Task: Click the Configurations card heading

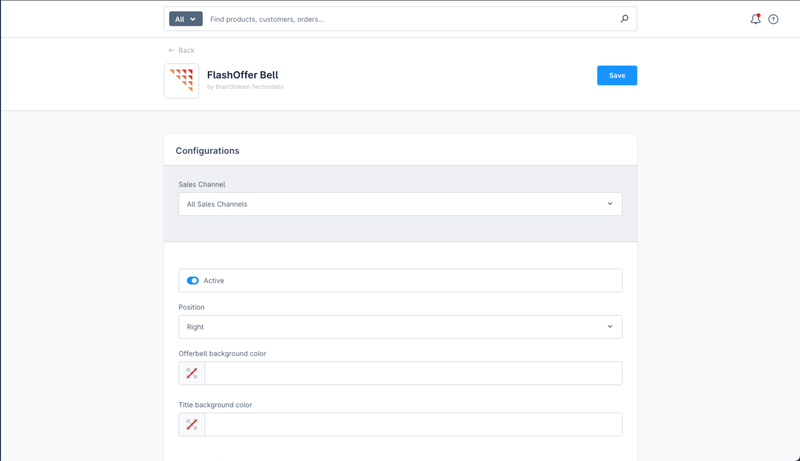Action: click(208, 151)
